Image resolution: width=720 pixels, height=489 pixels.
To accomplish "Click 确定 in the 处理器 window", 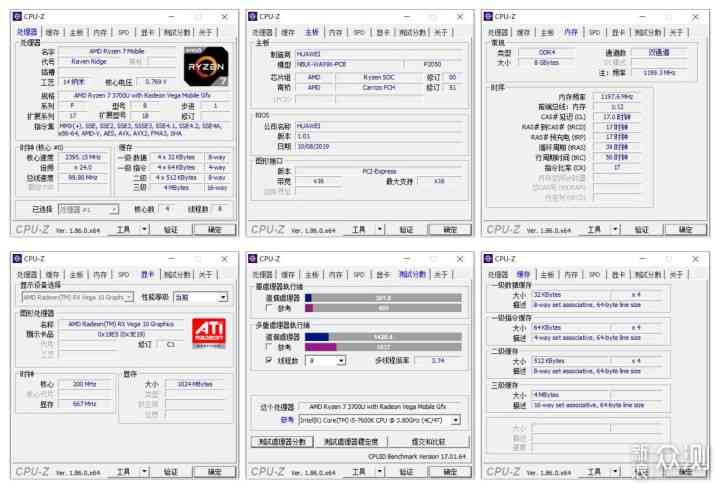I will [x=214, y=229].
